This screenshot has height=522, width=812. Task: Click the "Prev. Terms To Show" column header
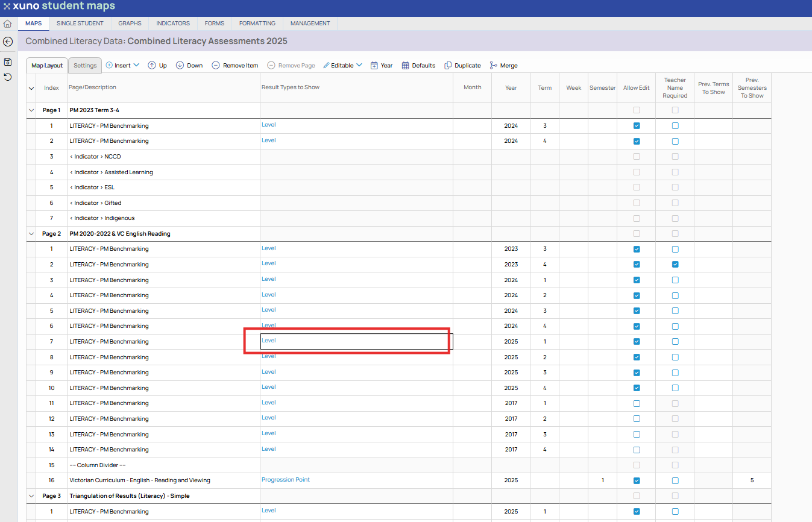(x=714, y=88)
